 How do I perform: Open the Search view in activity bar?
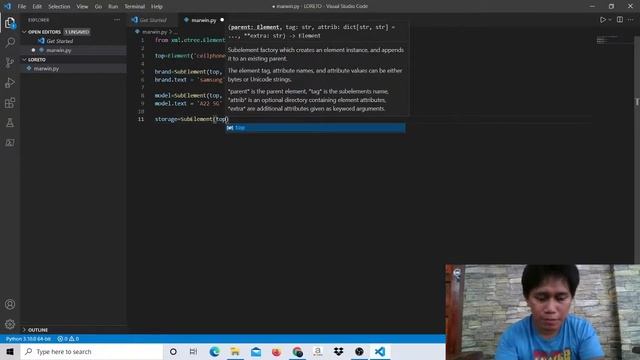[x=10, y=42]
